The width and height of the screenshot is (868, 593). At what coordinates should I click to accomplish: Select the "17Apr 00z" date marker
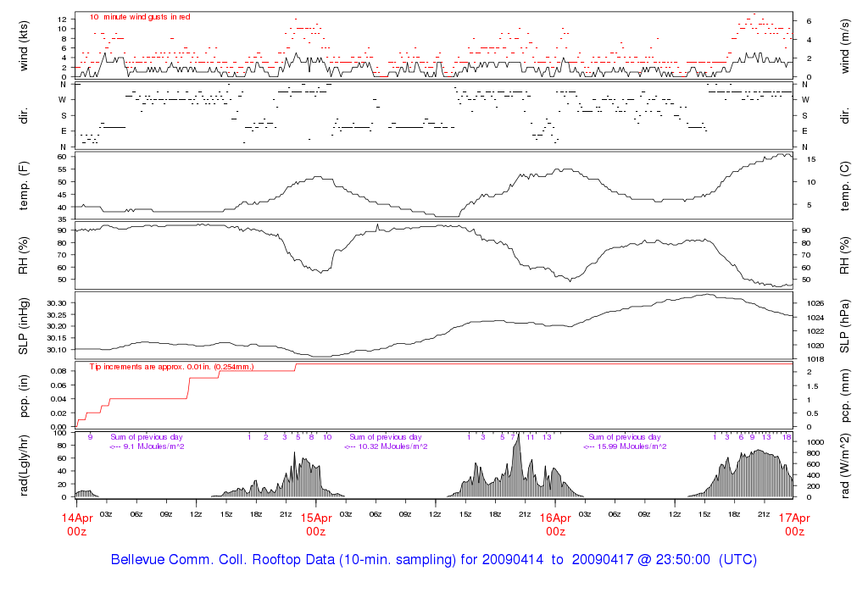pyautogui.click(x=794, y=524)
